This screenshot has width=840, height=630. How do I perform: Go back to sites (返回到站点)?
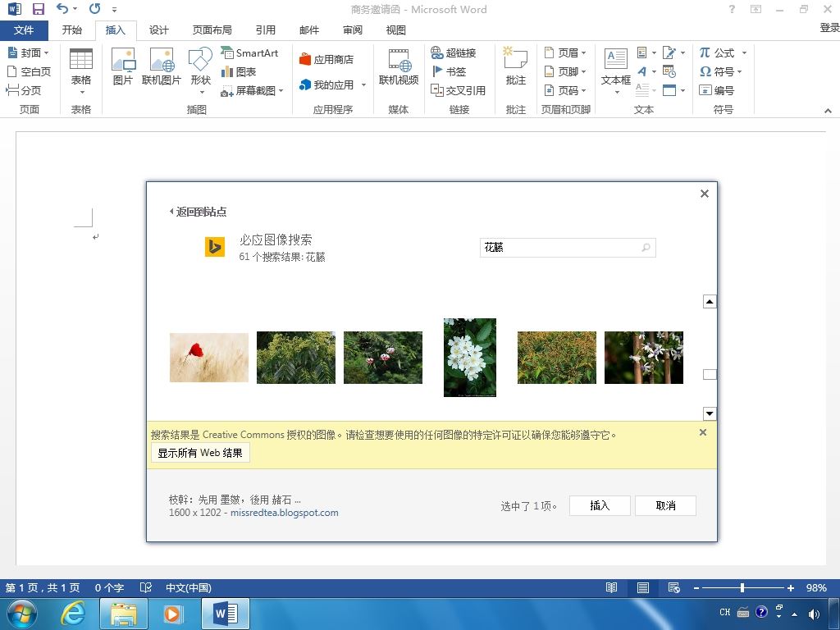tap(199, 212)
